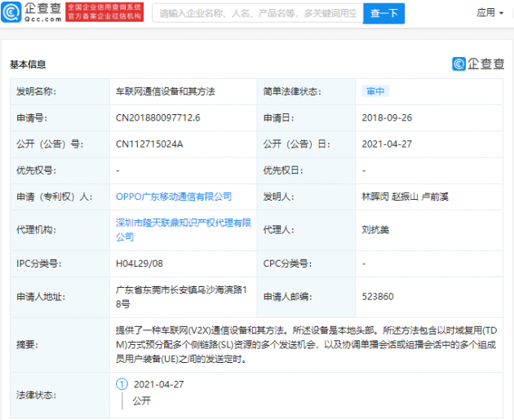Screen dimensions: 514x420
Task: Click publication number CN112715024A
Action: [x=150, y=144]
